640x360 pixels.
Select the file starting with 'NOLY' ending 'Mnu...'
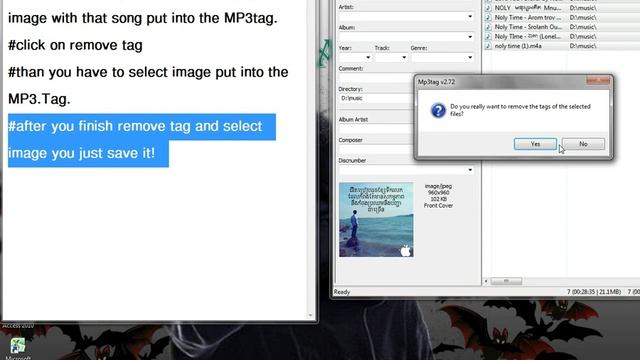pos(528,8)
